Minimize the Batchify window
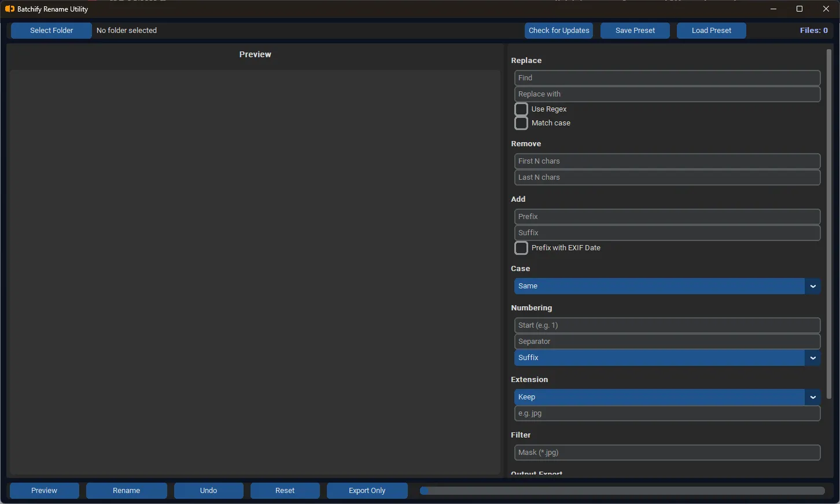 tap(773, 9)
